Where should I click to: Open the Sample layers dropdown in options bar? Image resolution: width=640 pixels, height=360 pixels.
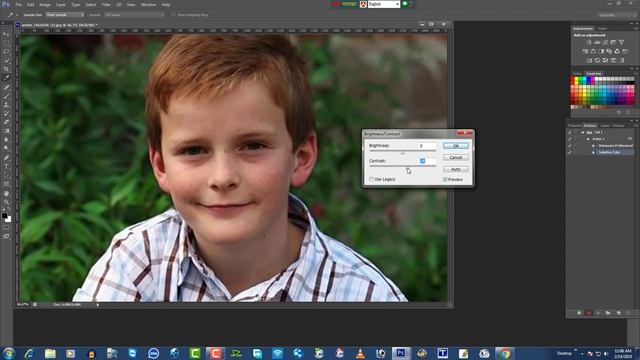tap(134, 15)
